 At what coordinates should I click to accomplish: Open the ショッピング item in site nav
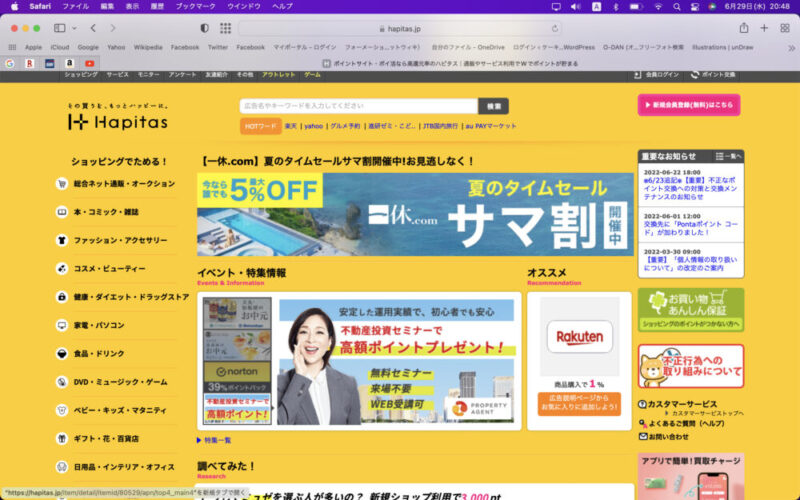click(81, 74)
